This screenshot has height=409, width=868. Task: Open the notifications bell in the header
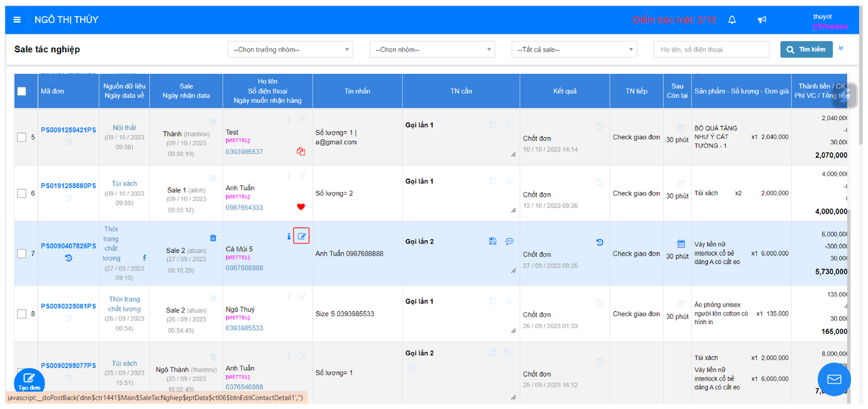click(x=732, y=20)
